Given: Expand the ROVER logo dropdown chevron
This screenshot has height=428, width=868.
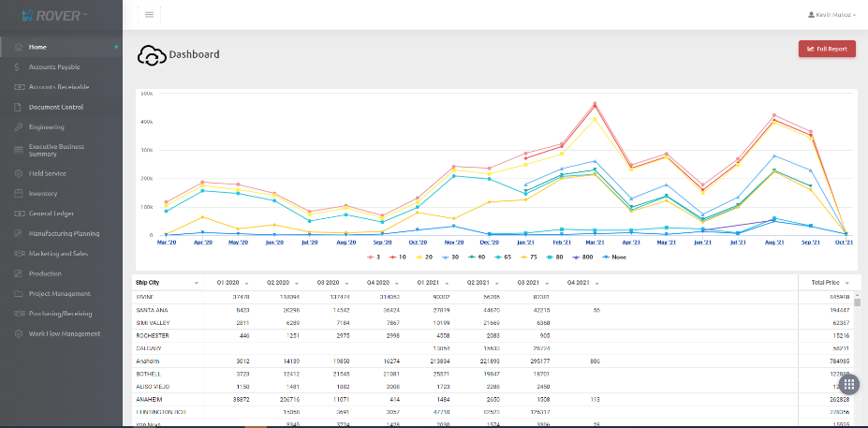Looking at the screenshot, I should pos(85,14).
